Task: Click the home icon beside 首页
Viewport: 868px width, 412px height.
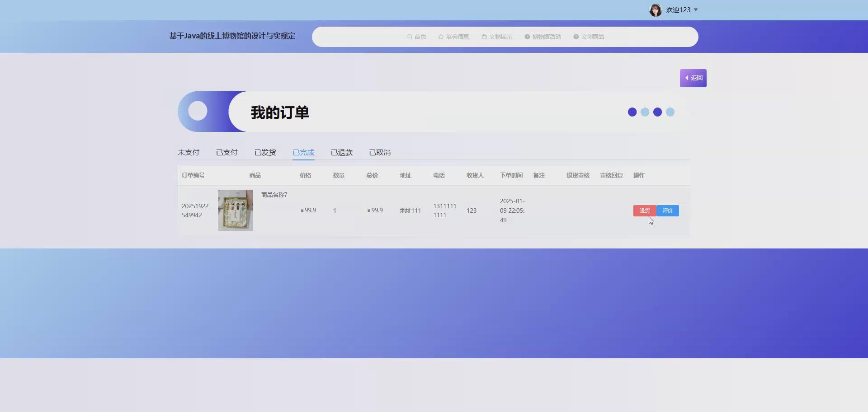Action: click(x=410, y=37)
